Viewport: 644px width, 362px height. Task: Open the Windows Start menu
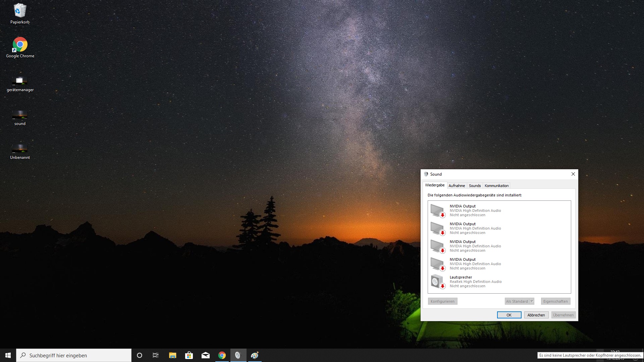[x=8, y=355]
